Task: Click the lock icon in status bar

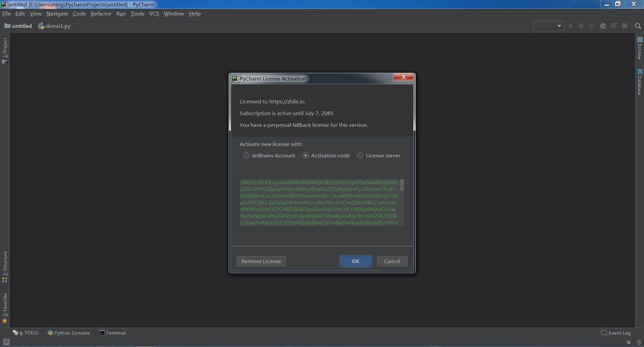Action: (x=628, y=342)
